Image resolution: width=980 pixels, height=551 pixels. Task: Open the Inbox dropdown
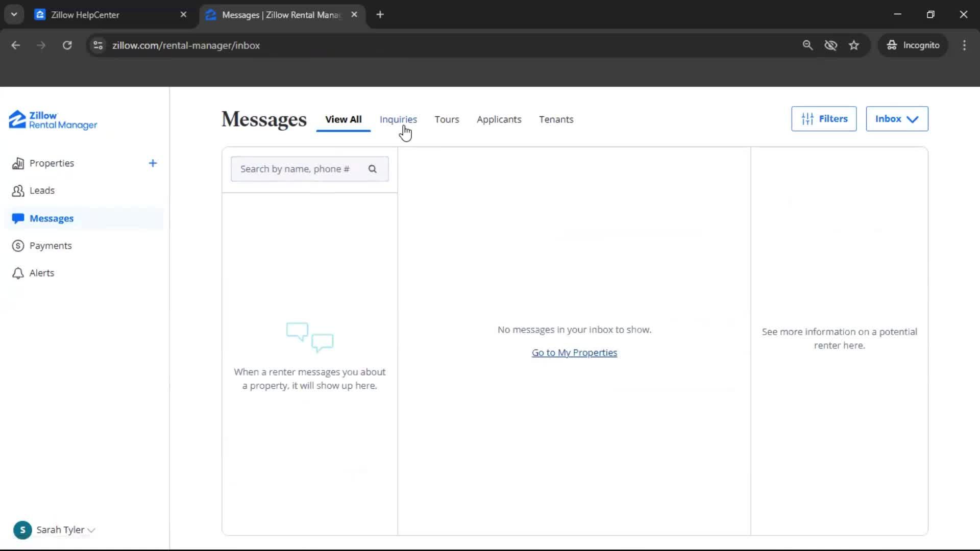(x=897, y=118)
